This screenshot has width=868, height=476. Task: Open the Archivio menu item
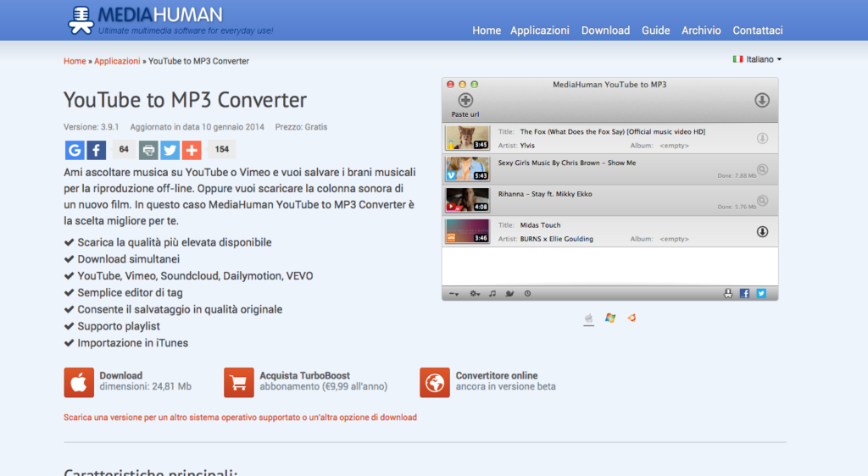click(x=701, y=30)
